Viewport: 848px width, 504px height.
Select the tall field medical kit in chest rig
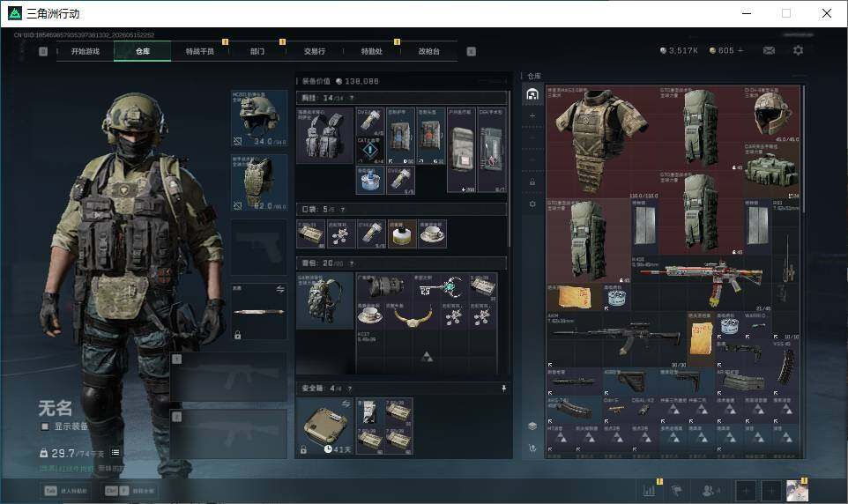(x=461, y=151)
